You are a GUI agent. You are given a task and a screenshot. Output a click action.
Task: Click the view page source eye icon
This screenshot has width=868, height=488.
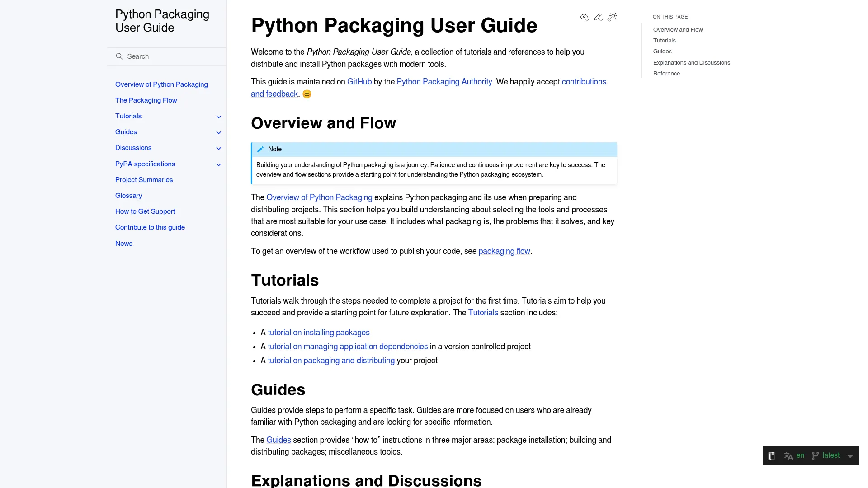(584, 17)
